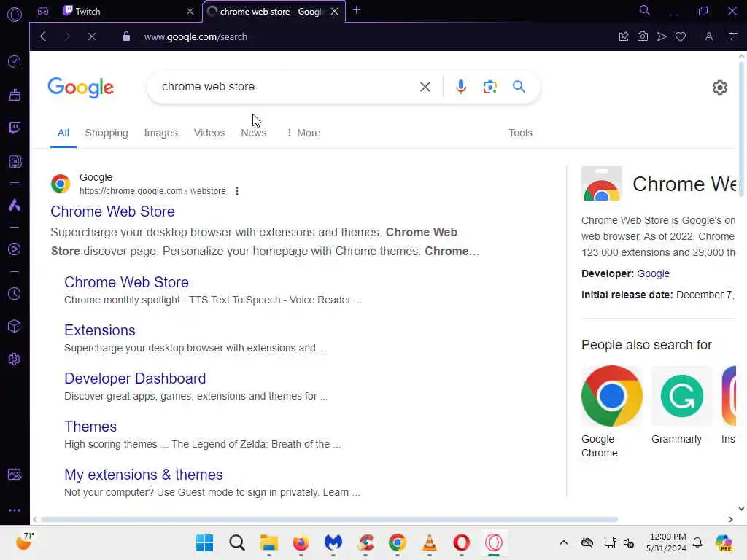Viewport: 747px width, 560px height.
Task: Click the browser back arrow
Action: click(43, 36)
